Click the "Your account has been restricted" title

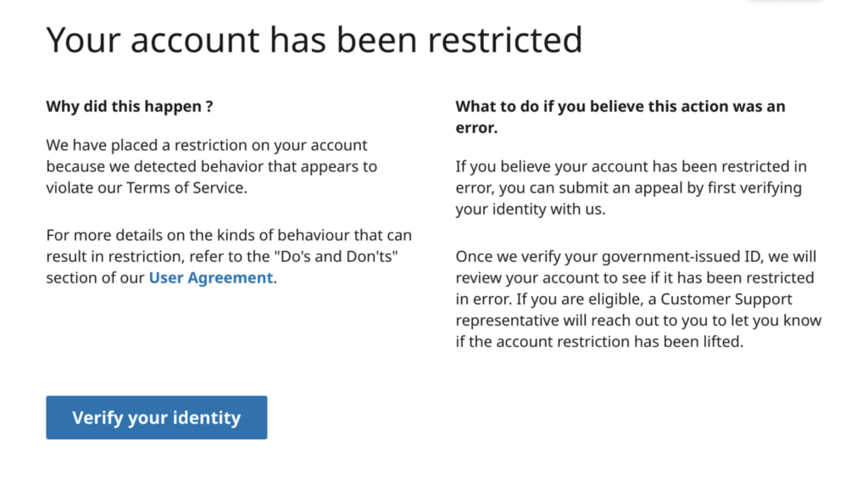point(314,40)
